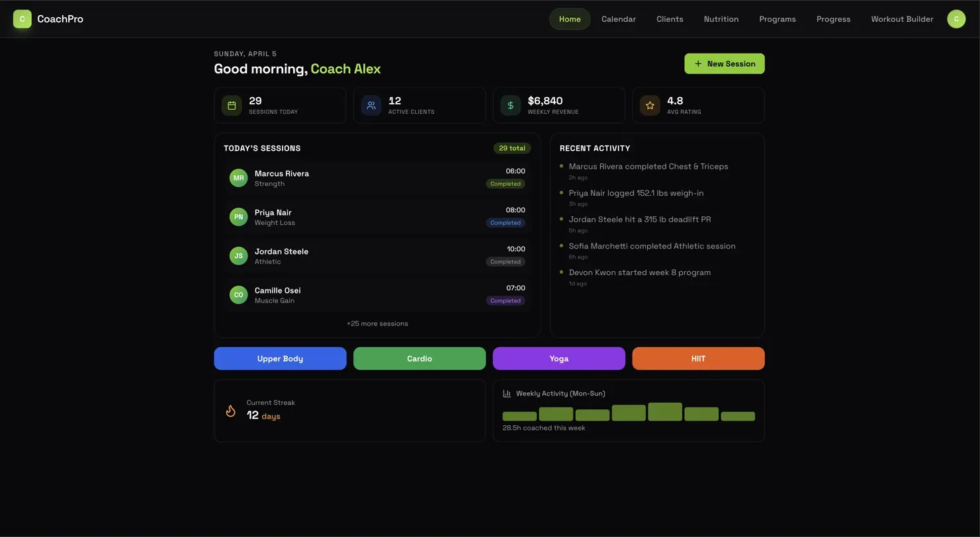Viewport: 980px width, 537px height.
Task: Click the 'Coach Alex' greeting name
Action: [x=345, y=69]
